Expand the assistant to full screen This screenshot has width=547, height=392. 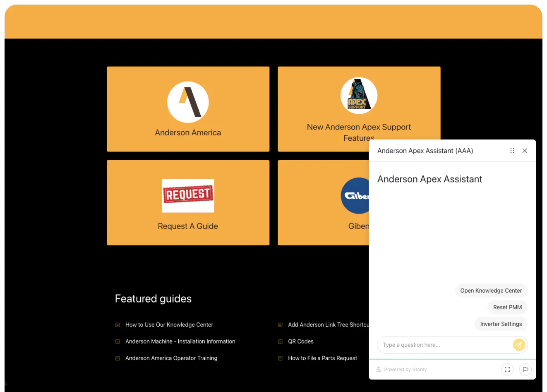point(507,370)
